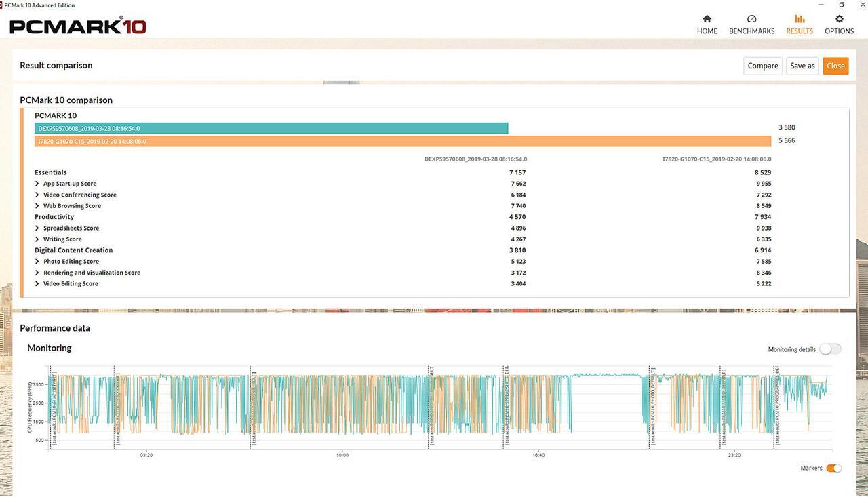This screenshot has width=868, height=497.
Task: Click the Video Editing value 3 404
Action: (x=518, y=284)
